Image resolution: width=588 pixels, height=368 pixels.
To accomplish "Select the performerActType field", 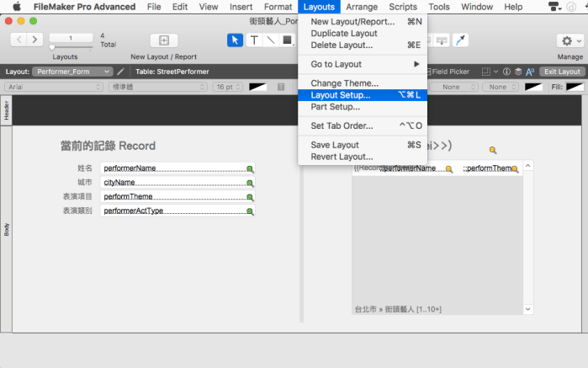I will (x=177, y=211).
